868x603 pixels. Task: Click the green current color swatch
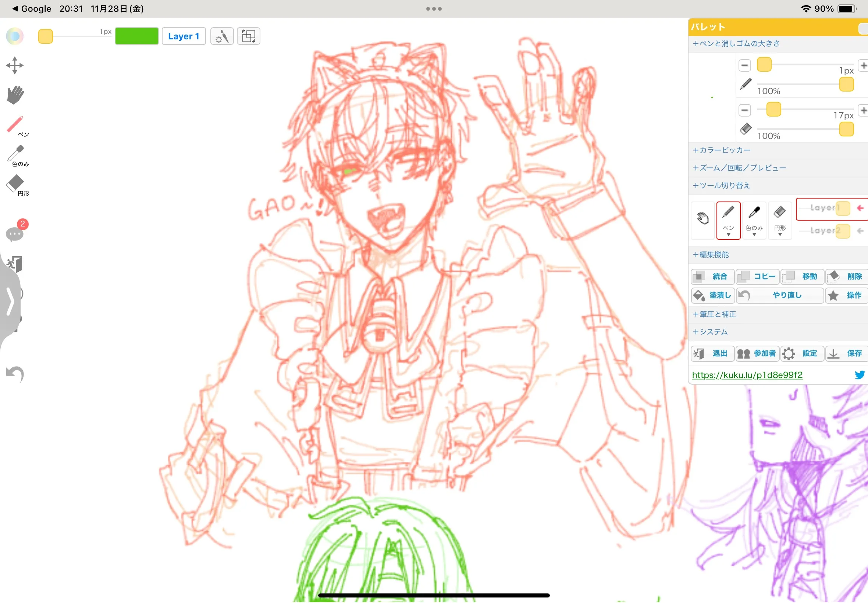click(x=136, y=36)
